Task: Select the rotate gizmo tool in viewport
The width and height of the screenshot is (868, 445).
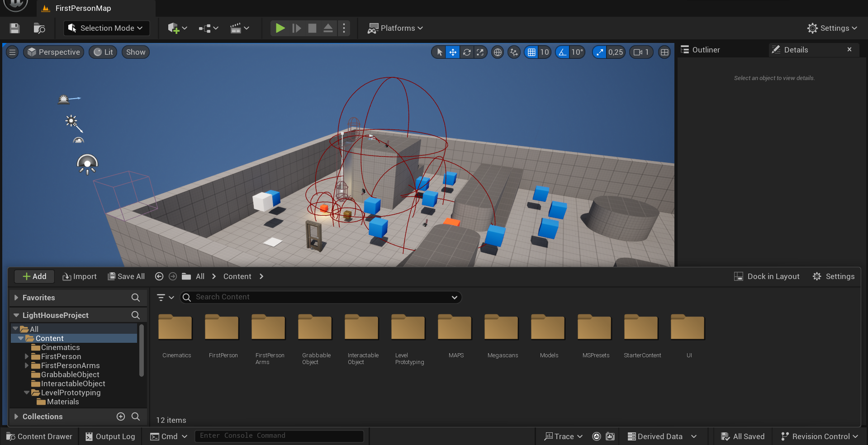Action: pyautogui.click(x=467, y=52)
